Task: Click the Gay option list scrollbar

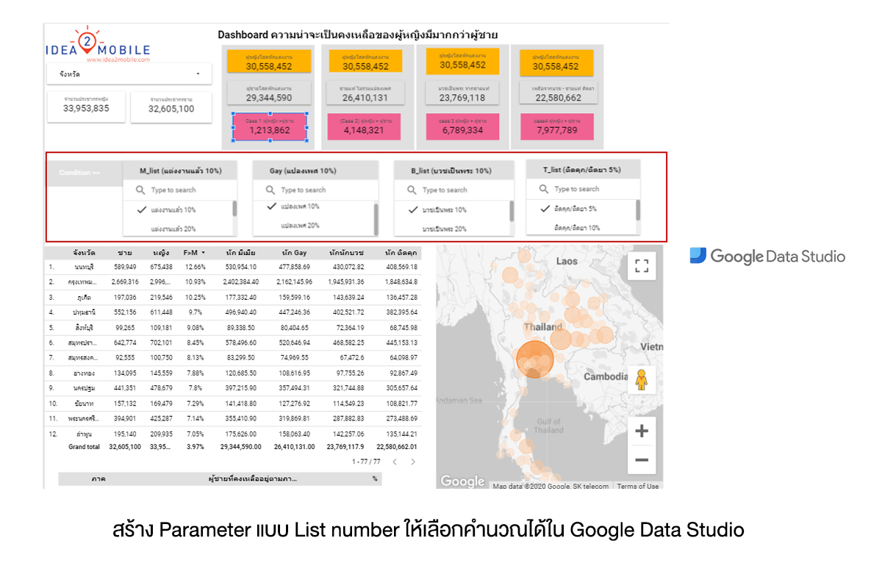Action: point(376,219)
